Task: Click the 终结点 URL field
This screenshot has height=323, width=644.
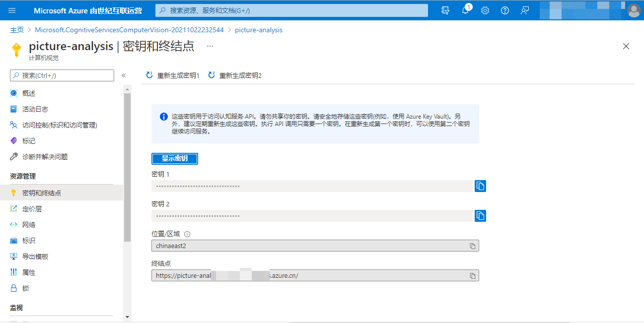Action: click(x=315, y=275)
